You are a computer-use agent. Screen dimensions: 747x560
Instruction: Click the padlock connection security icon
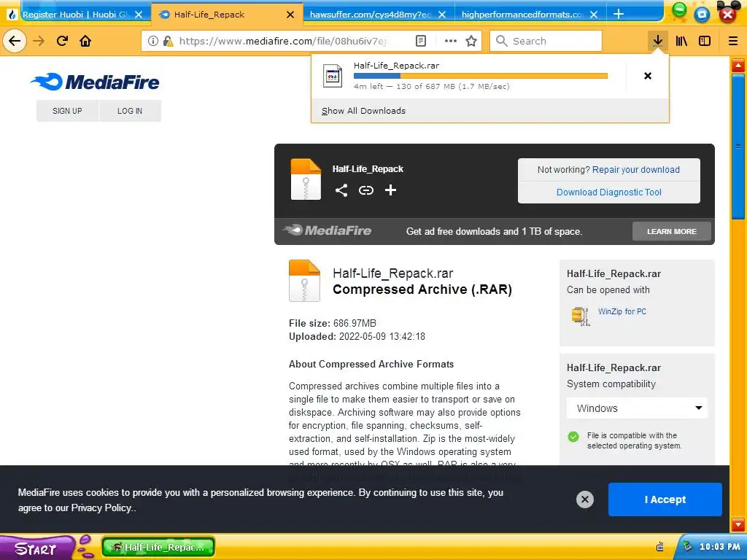pyautogui.click(x=168, y=41)
